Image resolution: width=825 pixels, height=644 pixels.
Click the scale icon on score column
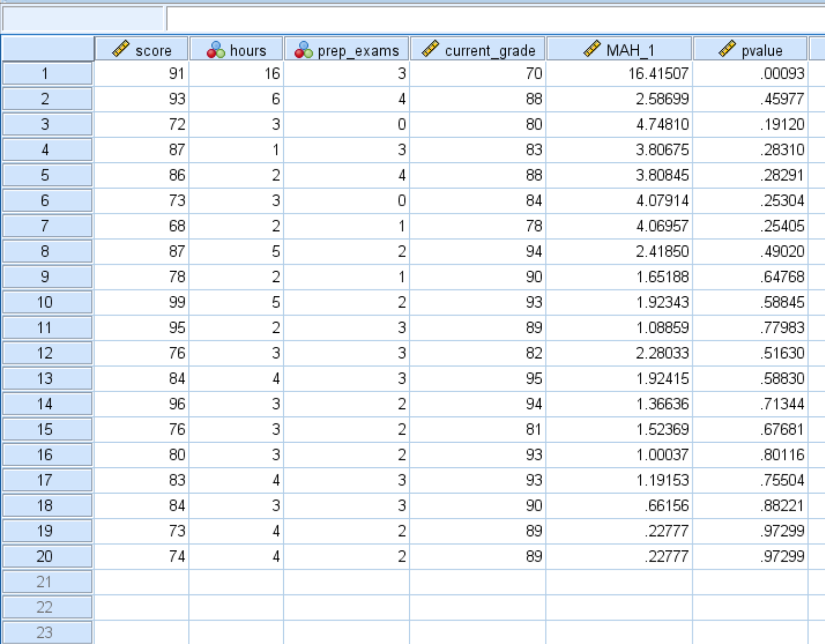pyautogui.click(x=121, y=49)
